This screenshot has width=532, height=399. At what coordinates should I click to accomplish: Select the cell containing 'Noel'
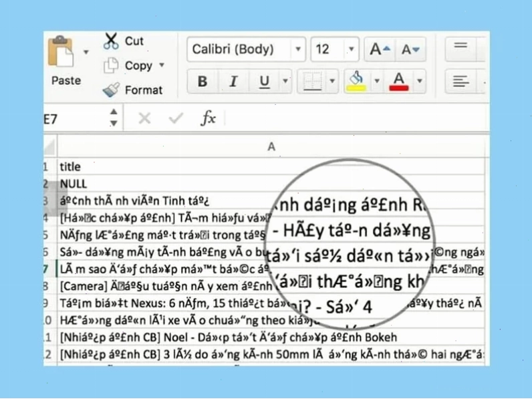pos(271,338)
